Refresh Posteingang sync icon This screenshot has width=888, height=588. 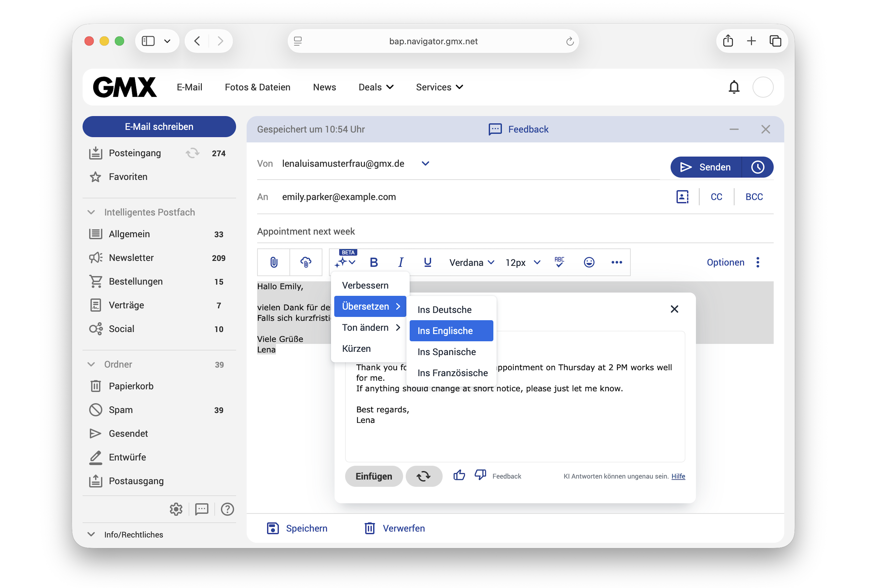(x=192, y=153)
